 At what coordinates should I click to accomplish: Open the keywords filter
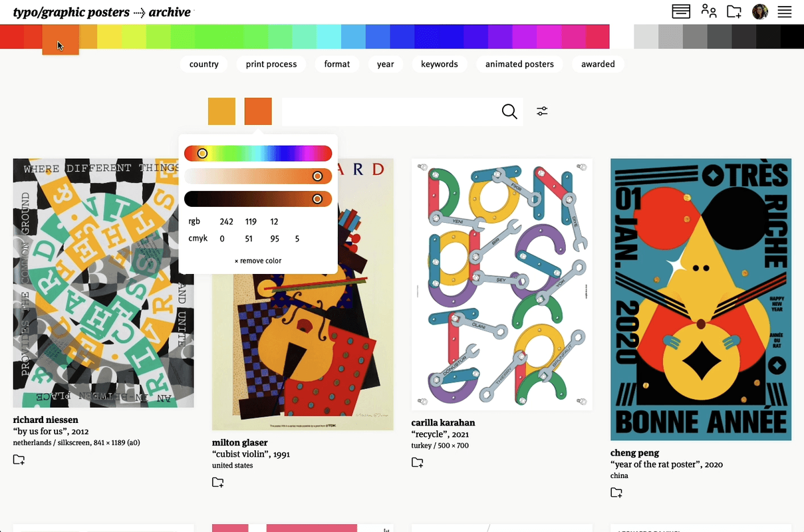click(440, 64)
